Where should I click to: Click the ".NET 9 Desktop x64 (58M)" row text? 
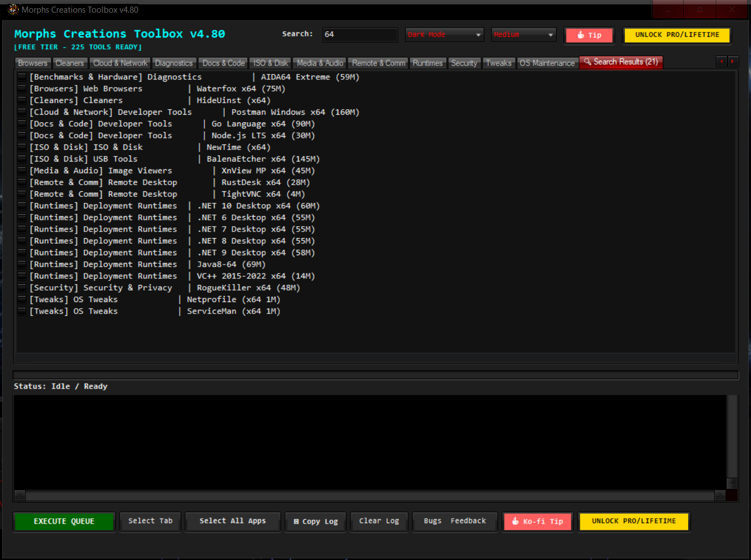[x=256, y=252]
